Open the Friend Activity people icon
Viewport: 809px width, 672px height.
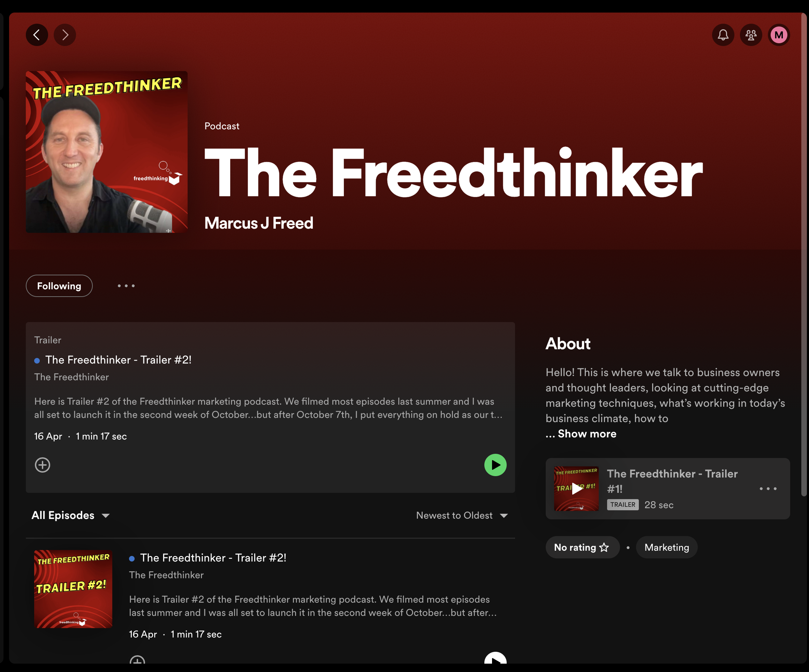751,35
